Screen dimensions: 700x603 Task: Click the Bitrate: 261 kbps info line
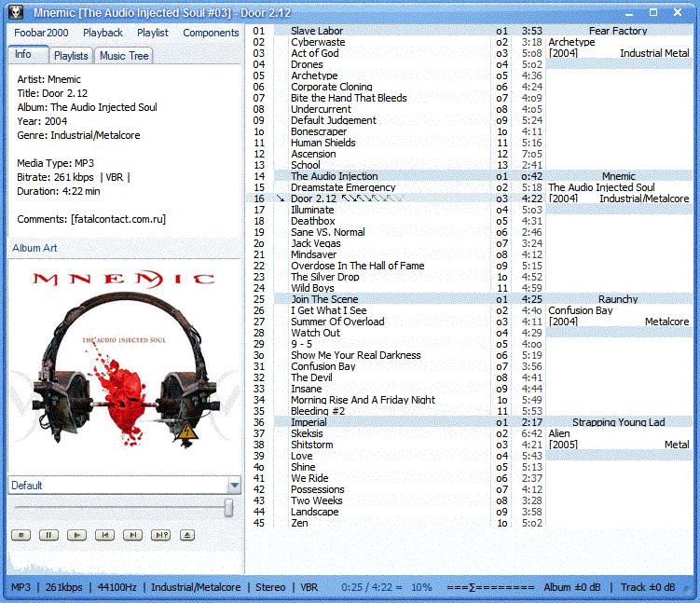[74, 177]
